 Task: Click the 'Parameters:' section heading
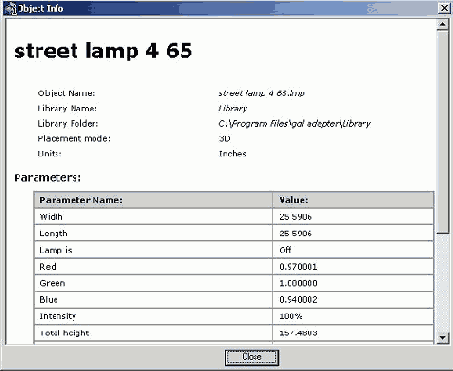(x=47, y=178)
